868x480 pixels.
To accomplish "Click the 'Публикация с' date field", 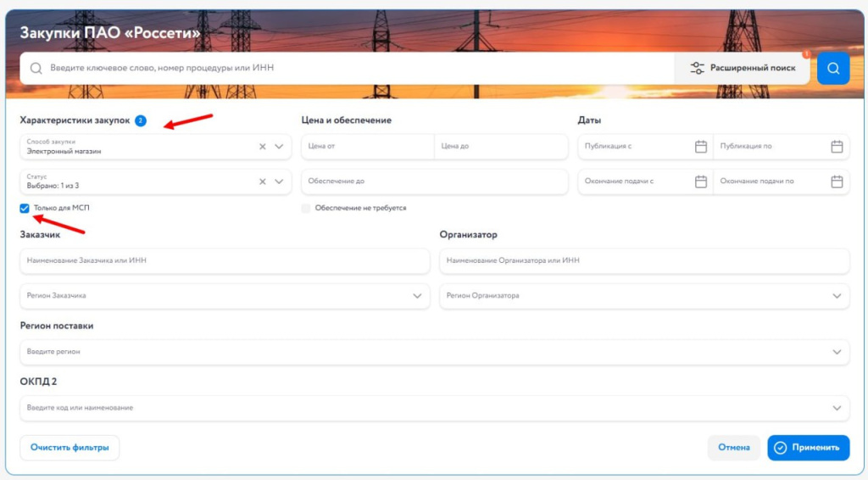I will pos(645,147).
